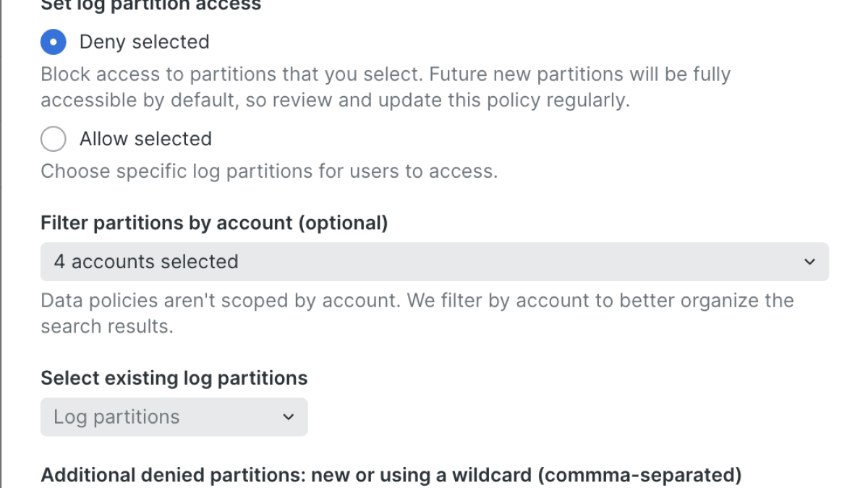Click the filled radio indicator next to Deny selected
This screenshot has height=488, width=868.
point(53,42)
